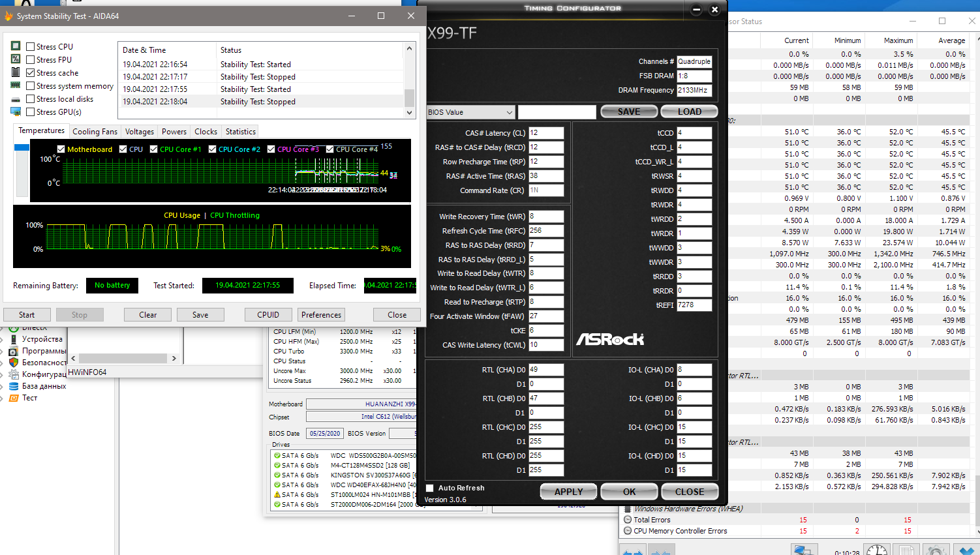Click the clock icon beside Total Errors in HWiNFO
Screen dimensions: 980x555
628,520
